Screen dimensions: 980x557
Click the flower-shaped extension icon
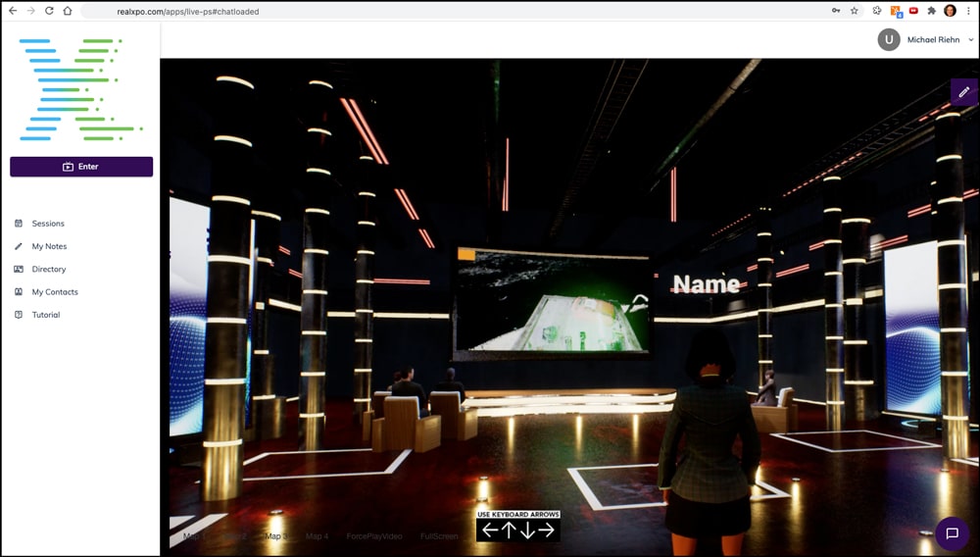(x=877, y=11)
